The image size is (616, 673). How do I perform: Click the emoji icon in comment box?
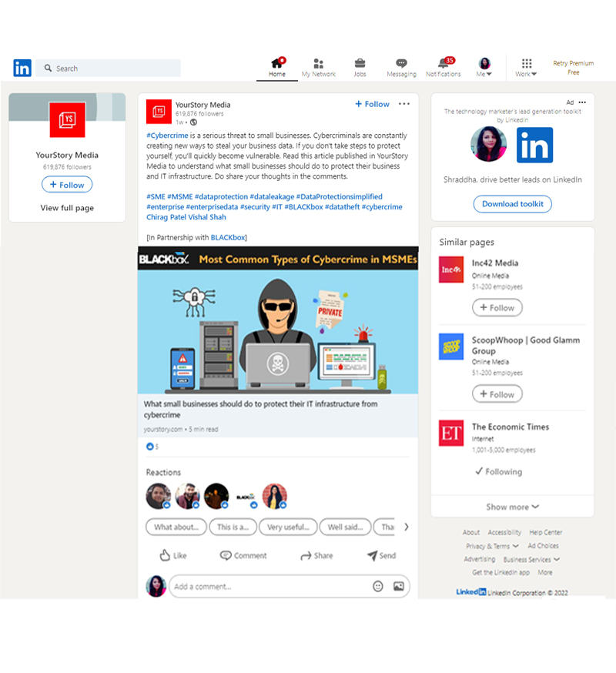tap(378, 586)
